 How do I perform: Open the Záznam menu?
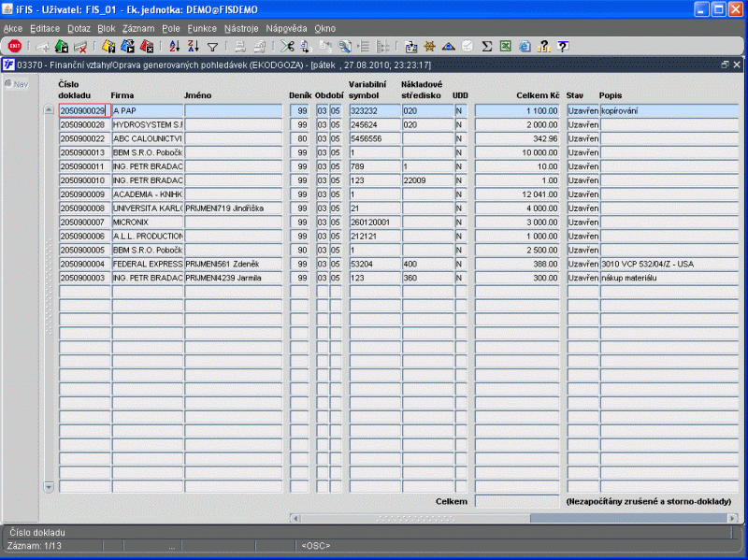(138, 29)
